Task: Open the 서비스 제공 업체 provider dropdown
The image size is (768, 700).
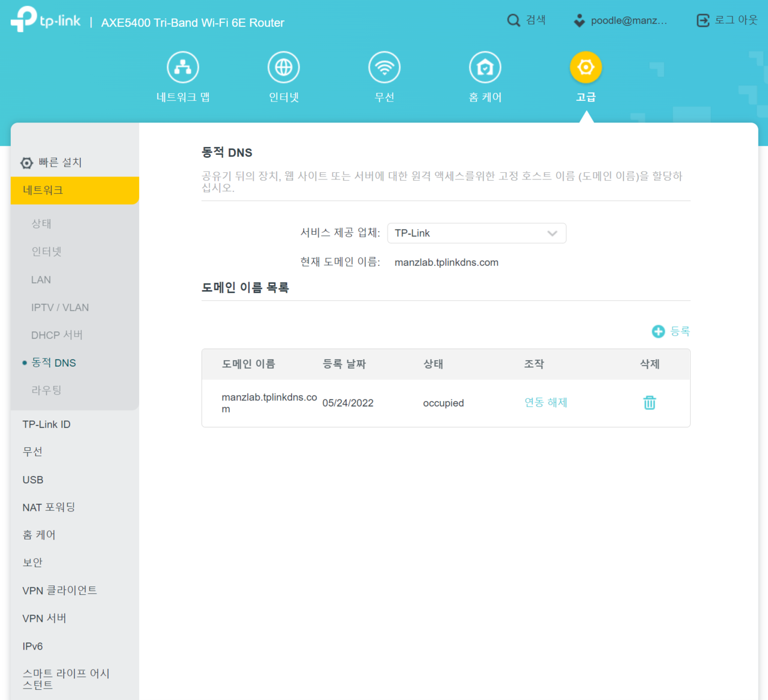Action: tap(476, 233)
